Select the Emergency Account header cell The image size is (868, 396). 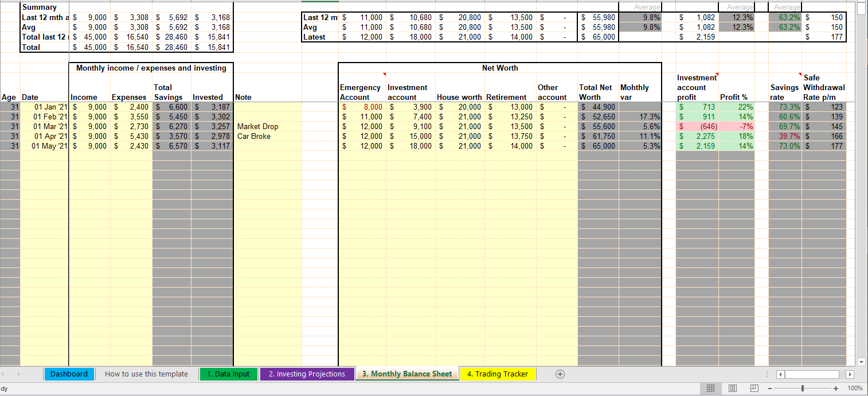361,92
